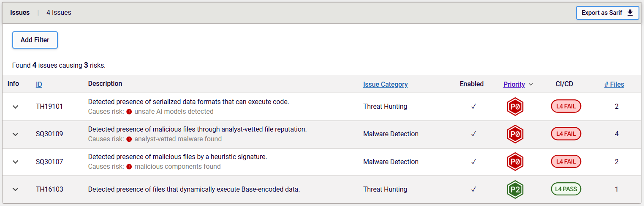Export the issues as Sarif
The width and height of the screenshot is (644, 206).
coord(607,13)
